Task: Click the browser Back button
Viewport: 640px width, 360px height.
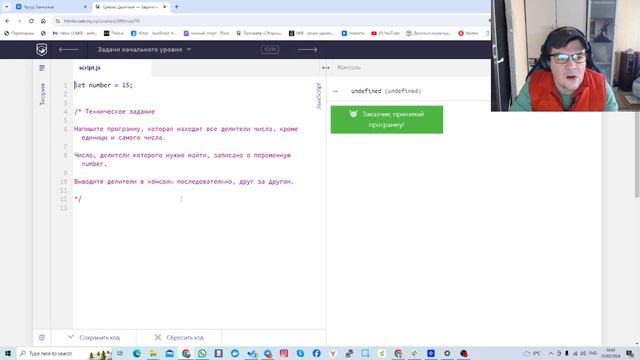Action: click(7, 21)
